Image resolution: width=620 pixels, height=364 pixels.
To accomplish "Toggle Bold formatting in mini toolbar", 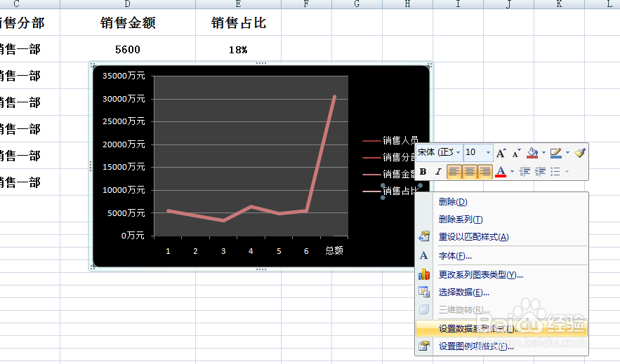I will coord(423,172).
